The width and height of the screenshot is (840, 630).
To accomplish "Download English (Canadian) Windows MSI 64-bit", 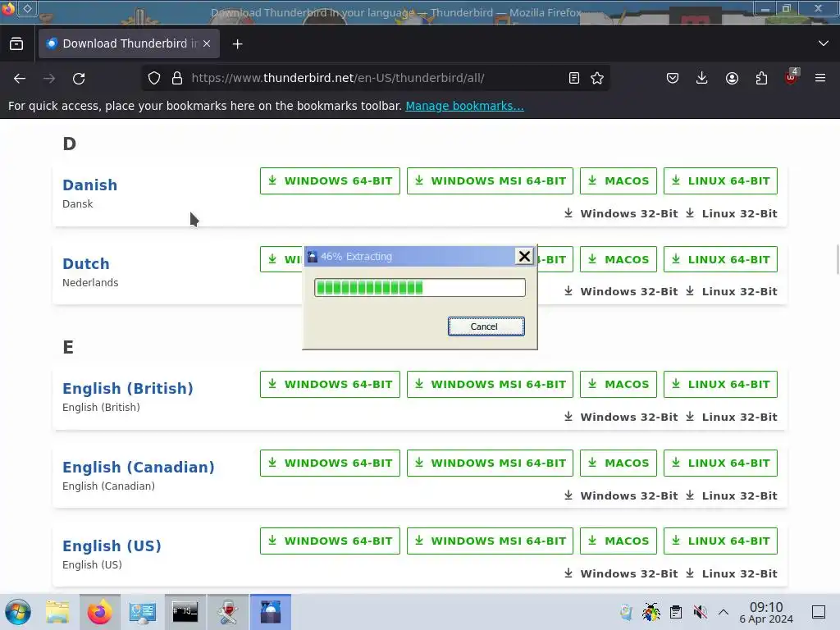I will coord(491,463).
